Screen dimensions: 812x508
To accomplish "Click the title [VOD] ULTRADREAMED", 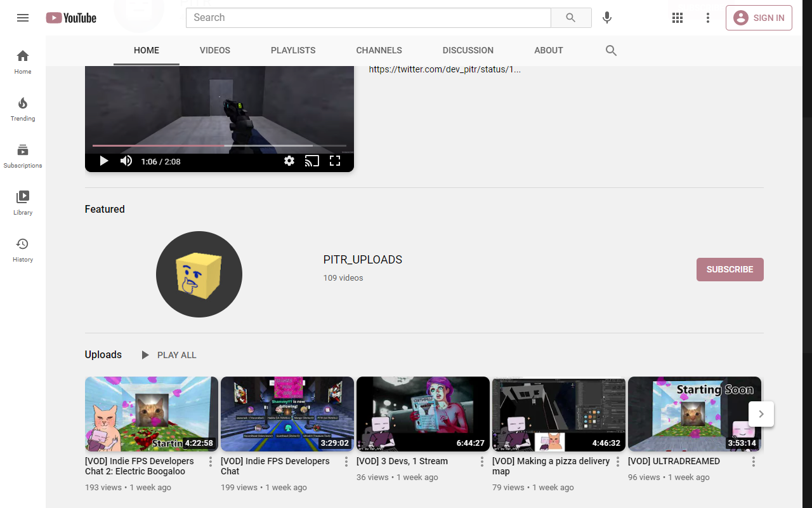I will pyautogui.click(x=674, y=461).
